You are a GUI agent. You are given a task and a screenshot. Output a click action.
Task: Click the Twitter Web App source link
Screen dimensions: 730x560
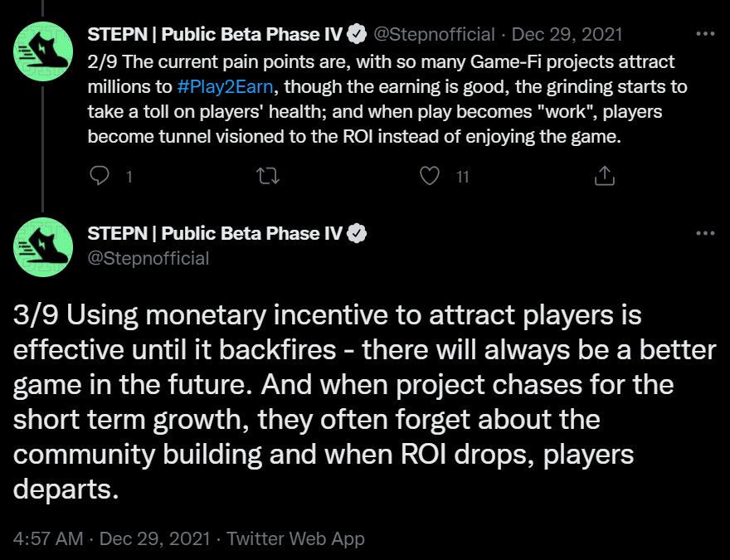[295, 538]
